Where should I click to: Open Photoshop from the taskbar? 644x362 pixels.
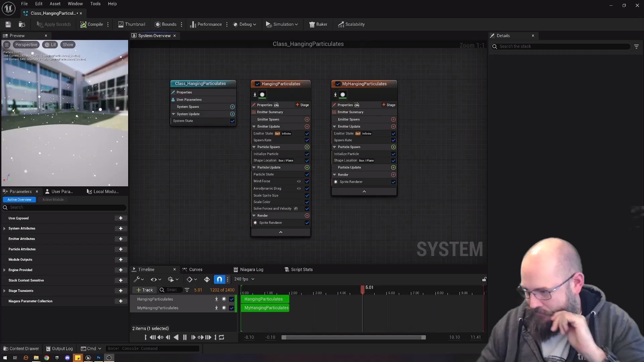99,358
